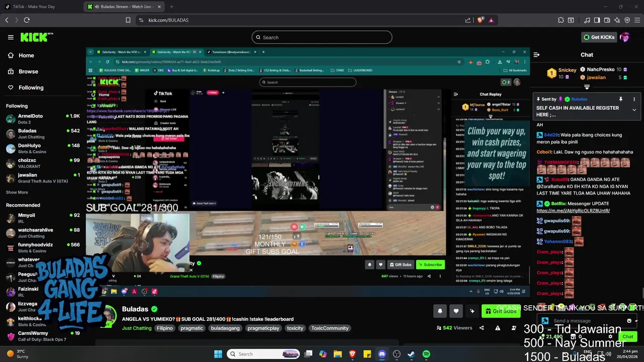Open pinned message three-dot options

tap(634, 99)
